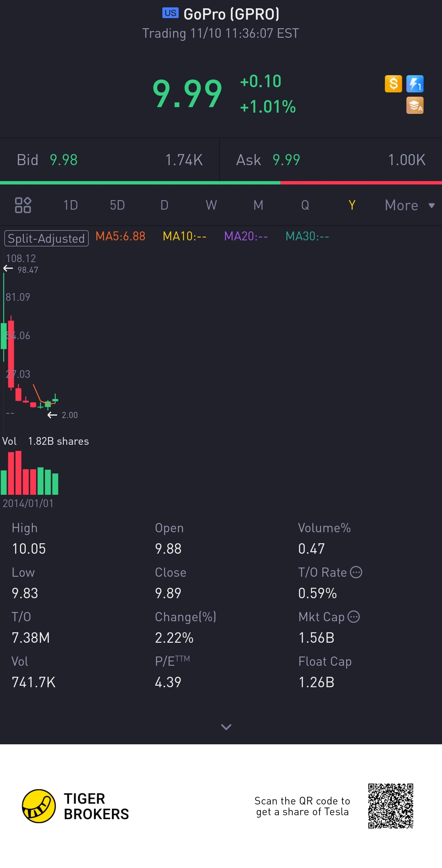The height and width of the screenshot is (868, 442).
Task: Tap the +1.01% change value
Action: click(x=268, y=107)
